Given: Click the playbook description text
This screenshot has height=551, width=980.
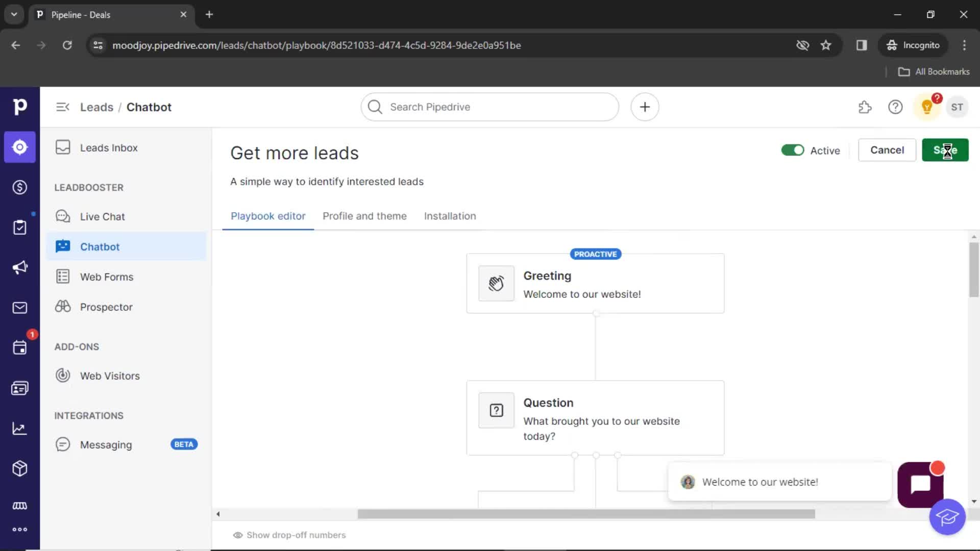Looking at the screenshot, I should point(327,182).
